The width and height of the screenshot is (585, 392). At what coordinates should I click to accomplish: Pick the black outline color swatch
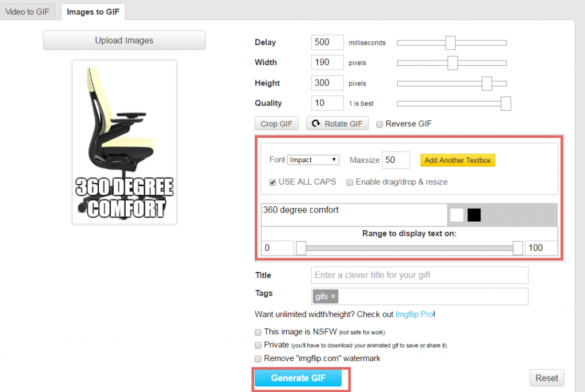pyautogui.click(x=474, y=215)
